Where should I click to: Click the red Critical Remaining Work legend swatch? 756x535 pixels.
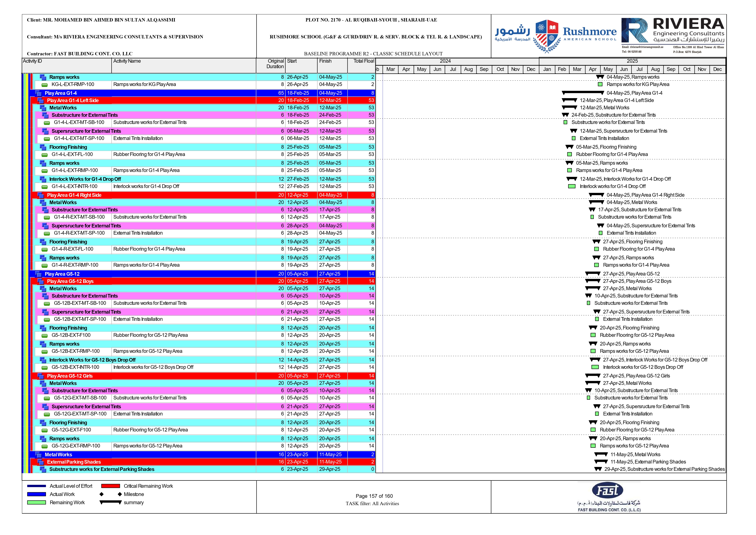tap(111, 486)
